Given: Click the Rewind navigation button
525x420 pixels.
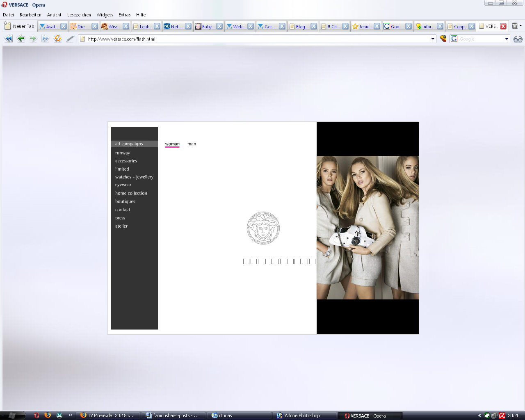Looking at the screenshot, I should 9,39.
